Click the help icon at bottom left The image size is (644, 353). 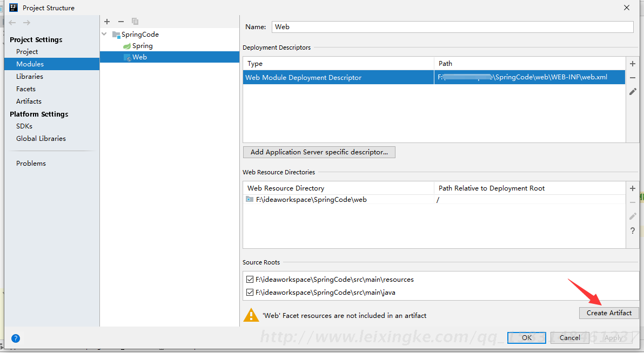16,338
